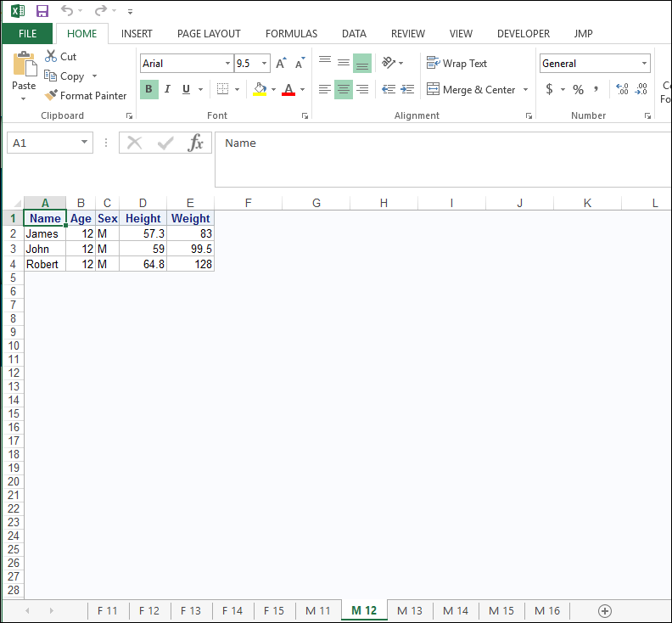Confirm the formula bar entry
Screen dimensions: 672x623
(x=165, y=143)
